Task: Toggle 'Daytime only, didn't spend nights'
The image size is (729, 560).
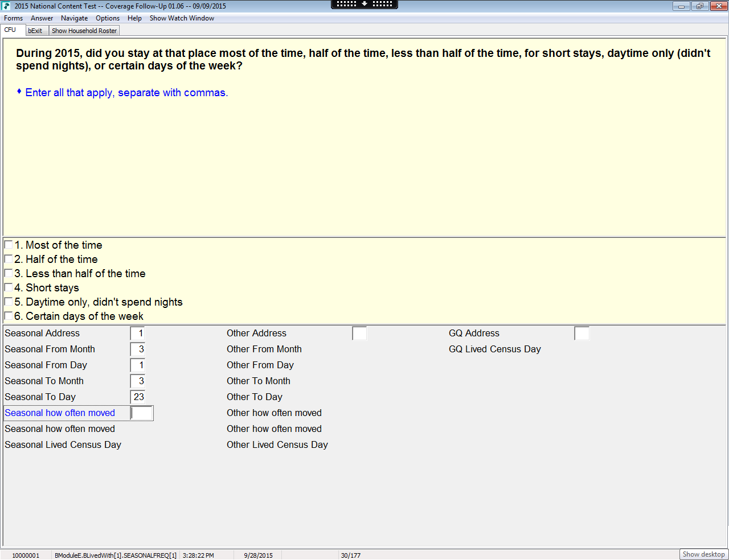Action: (9, 302)
